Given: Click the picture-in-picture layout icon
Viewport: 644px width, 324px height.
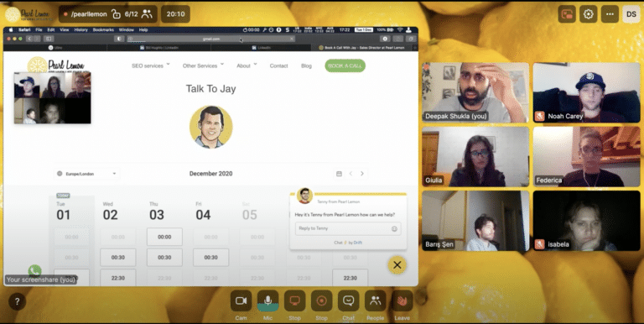Looking at the screenshot, I should click(x=567, y=14).
